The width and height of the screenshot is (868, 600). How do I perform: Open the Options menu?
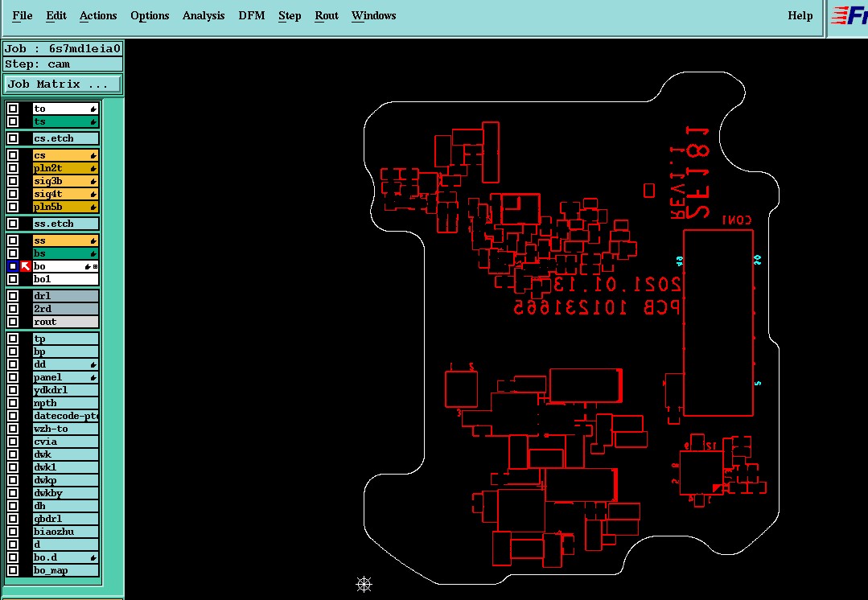[x=150, y=15]
